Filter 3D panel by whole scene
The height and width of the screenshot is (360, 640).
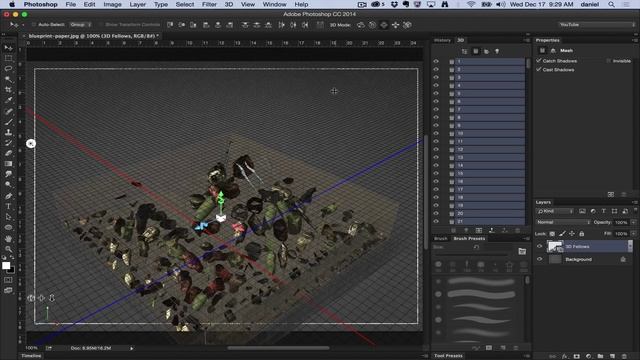(x=464, y=51)
